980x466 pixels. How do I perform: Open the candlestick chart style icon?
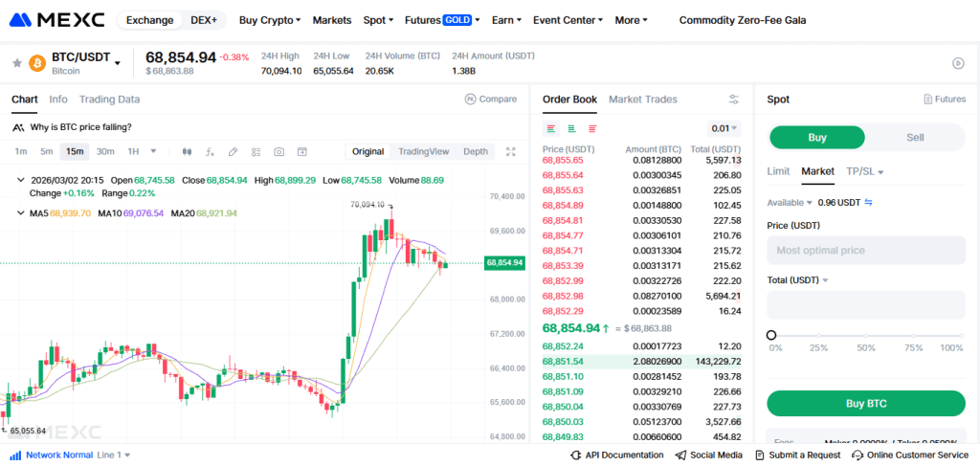[187, 151]
